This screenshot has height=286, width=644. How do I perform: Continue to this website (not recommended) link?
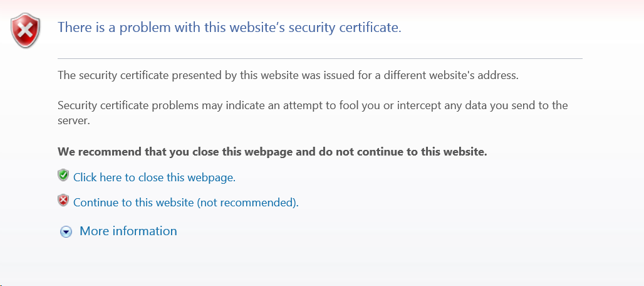click(x=185, y=203)
